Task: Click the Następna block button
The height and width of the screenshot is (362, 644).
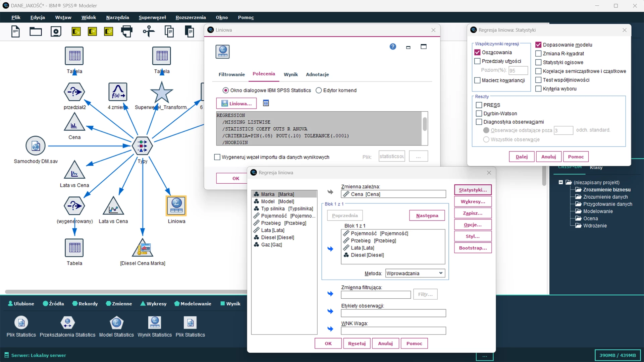Action: [427, 216]
